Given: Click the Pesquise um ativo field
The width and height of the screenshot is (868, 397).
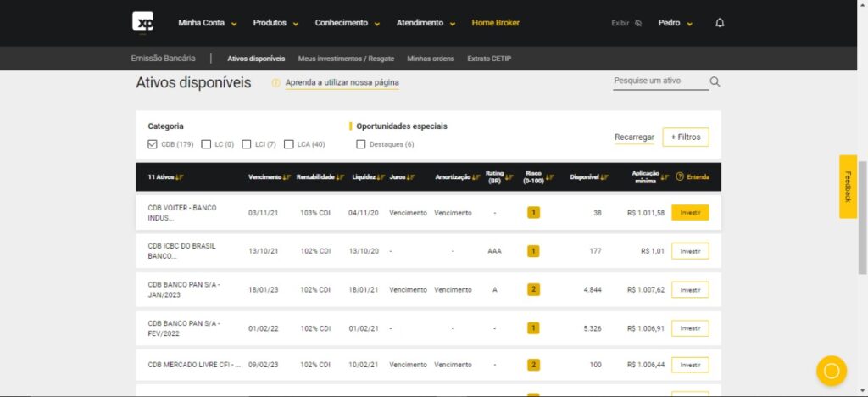Looking at the screenshot, I should pos(659,81).
